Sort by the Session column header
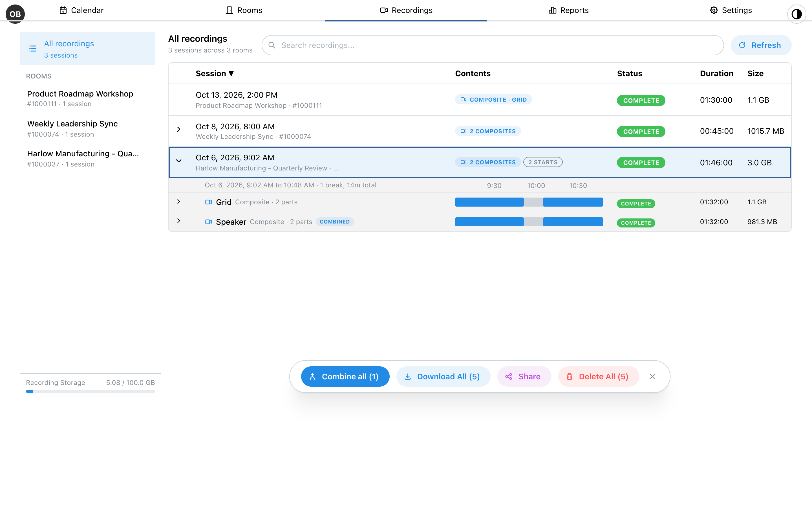The height and width of the screenshot is (508, 812). [x=214, y=74]
